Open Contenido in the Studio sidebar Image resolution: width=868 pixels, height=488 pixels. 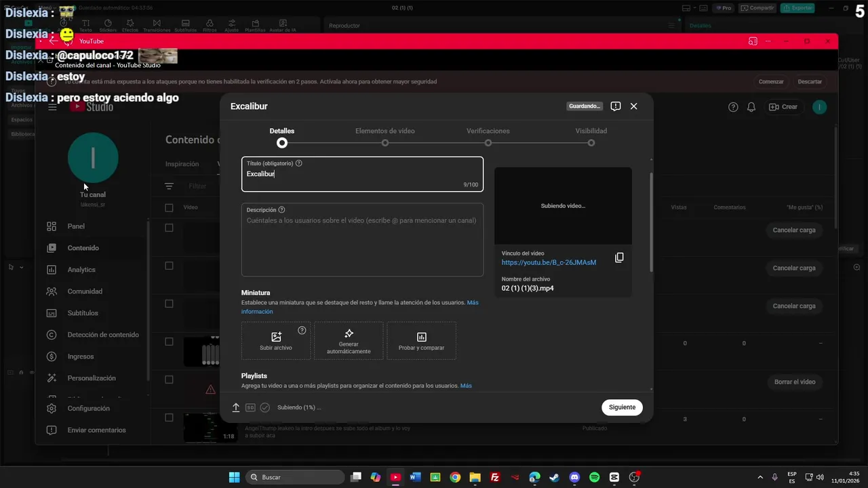[x=92, y=248]
